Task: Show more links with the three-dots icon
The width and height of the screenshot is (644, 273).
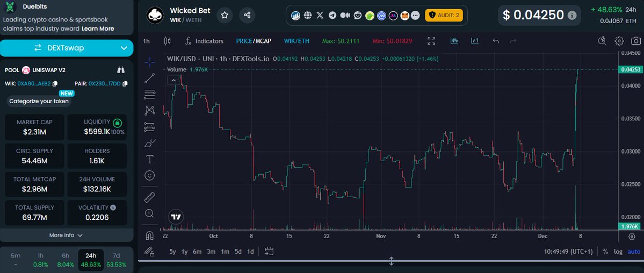Action: point(416,16)
